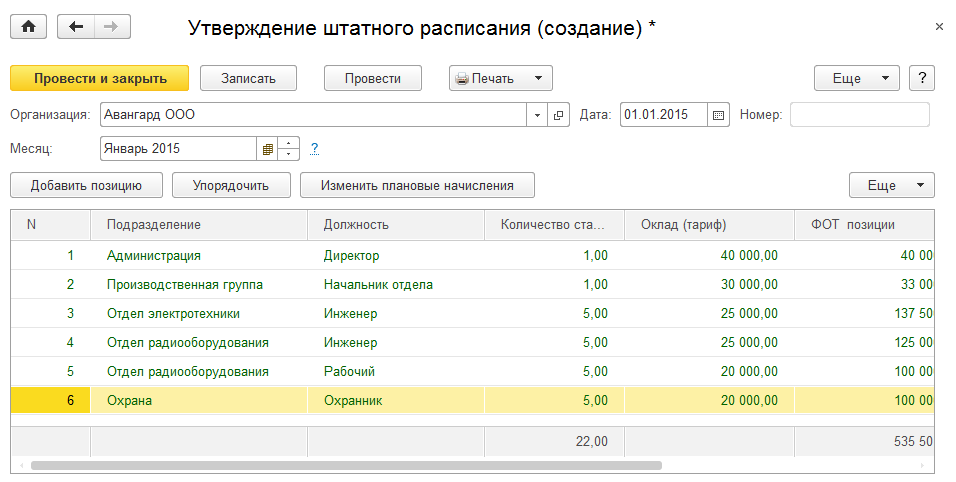Open the month selection calendar icon
Image resolution: width=956 pixels, height=482 pixels.
tap(267, 149)
